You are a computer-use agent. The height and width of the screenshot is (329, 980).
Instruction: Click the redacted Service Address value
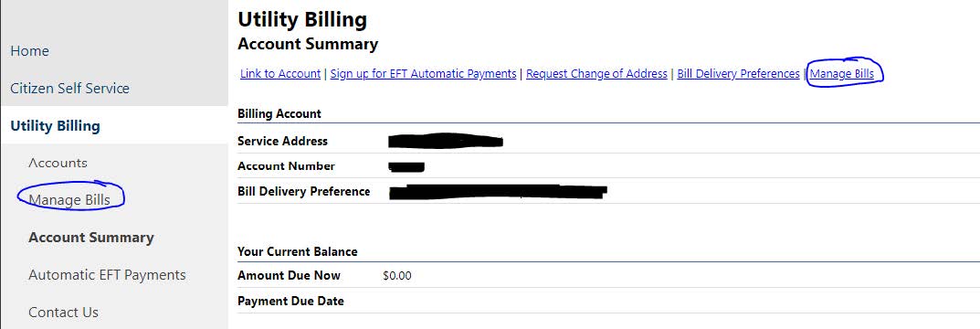point(446,141)
